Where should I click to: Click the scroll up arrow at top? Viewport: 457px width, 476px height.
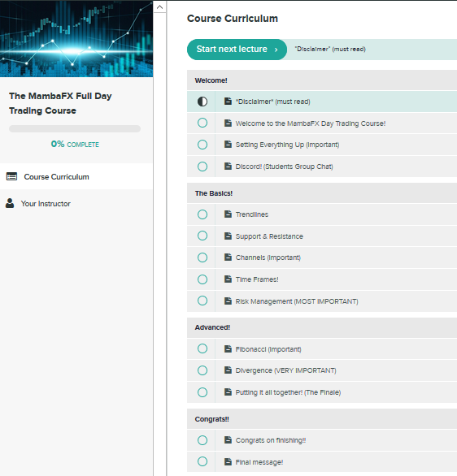pyautogui.click(x=160, y=7)
